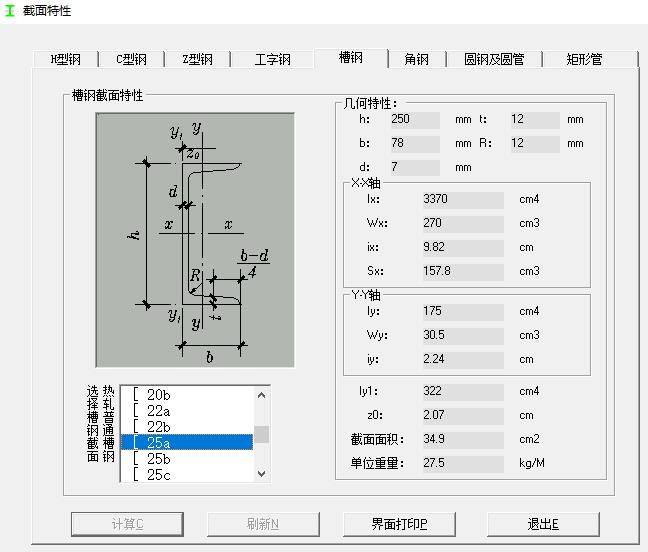Click the Iy1 field showing 322
Screen dimensions: 648x552
click(463, 391)
